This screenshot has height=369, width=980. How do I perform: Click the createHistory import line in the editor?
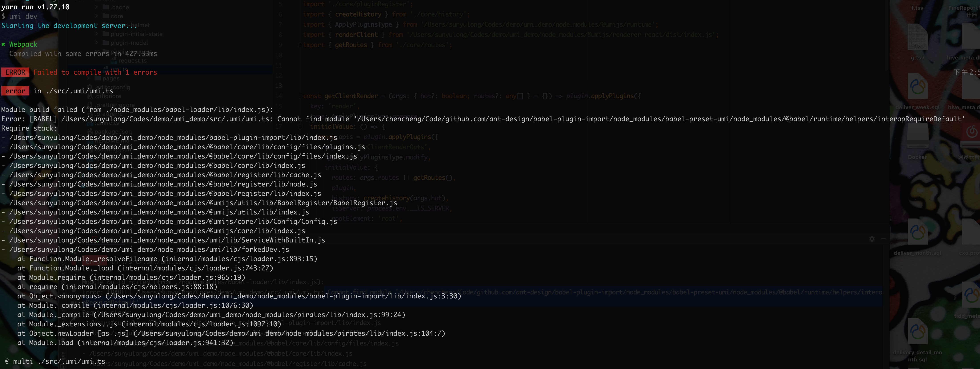pyautogui.click(x=386, y=14)
